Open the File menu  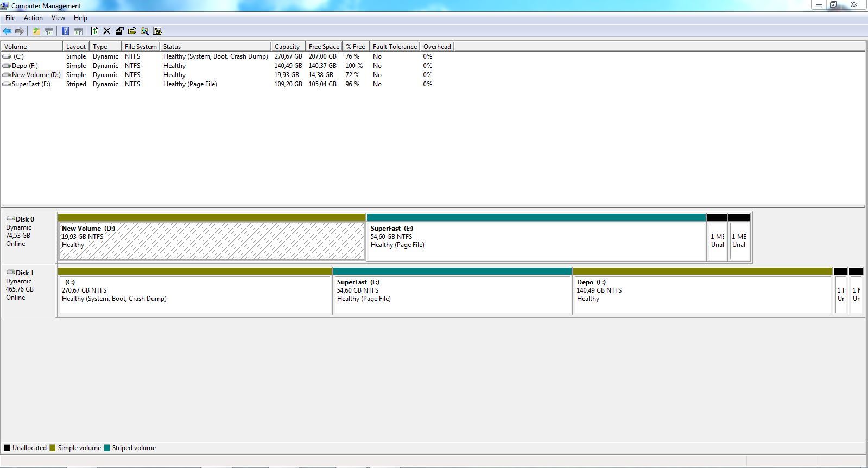(x=10, y=18)
